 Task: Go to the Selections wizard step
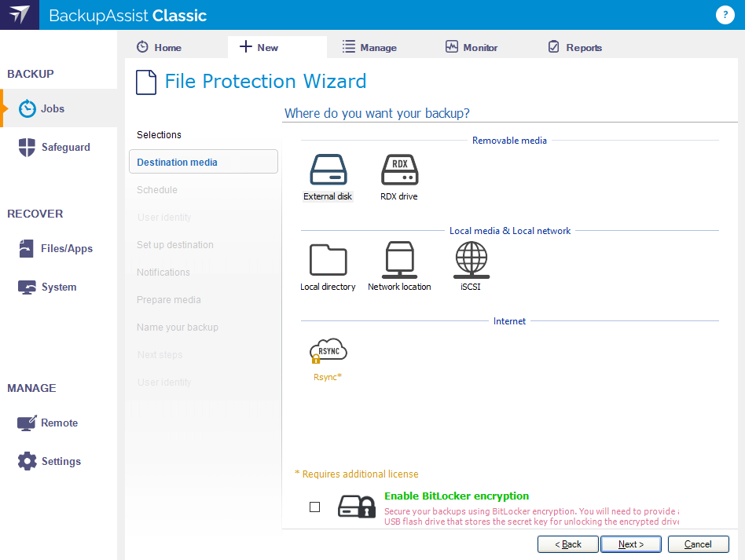(159, 135)
